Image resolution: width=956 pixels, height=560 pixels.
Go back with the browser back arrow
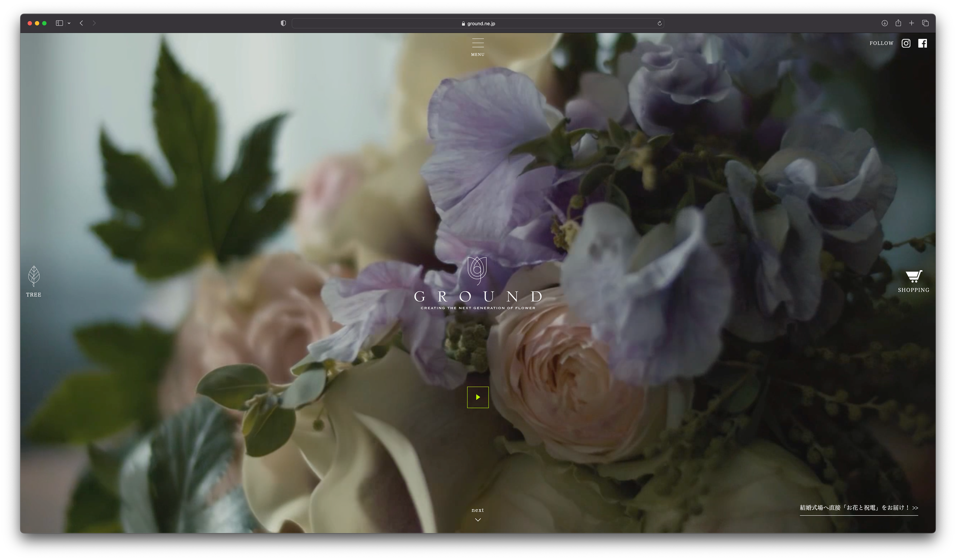(x=81, y=23)
